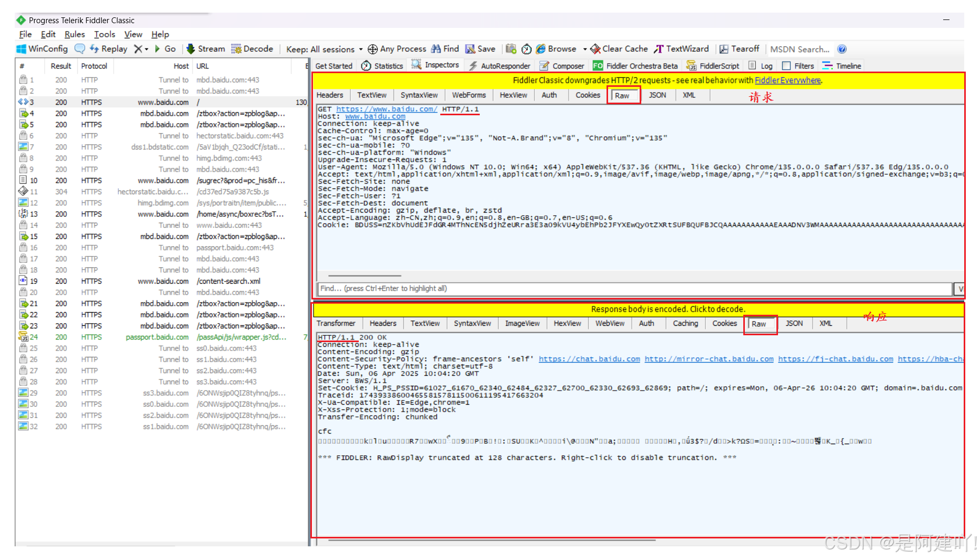Open the TextWizard tool
The height and width of the screenshot is (560, 980).
coord(681,49)
